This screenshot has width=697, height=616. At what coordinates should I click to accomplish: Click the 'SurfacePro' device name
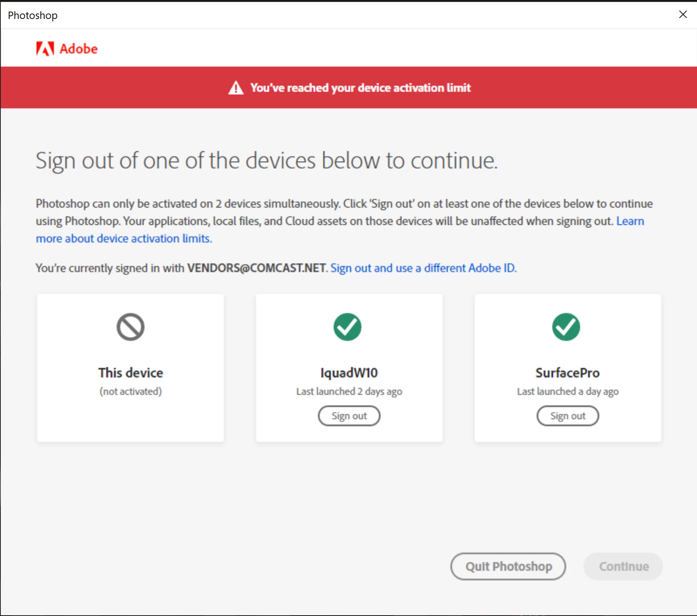click(x=568, y=373)
